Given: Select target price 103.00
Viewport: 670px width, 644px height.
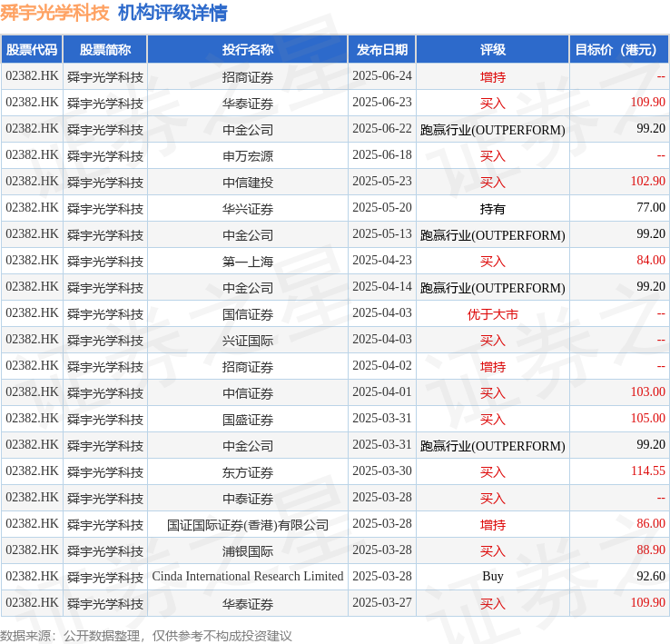Looking at the screenshot, I should click(x=648, y=392).
